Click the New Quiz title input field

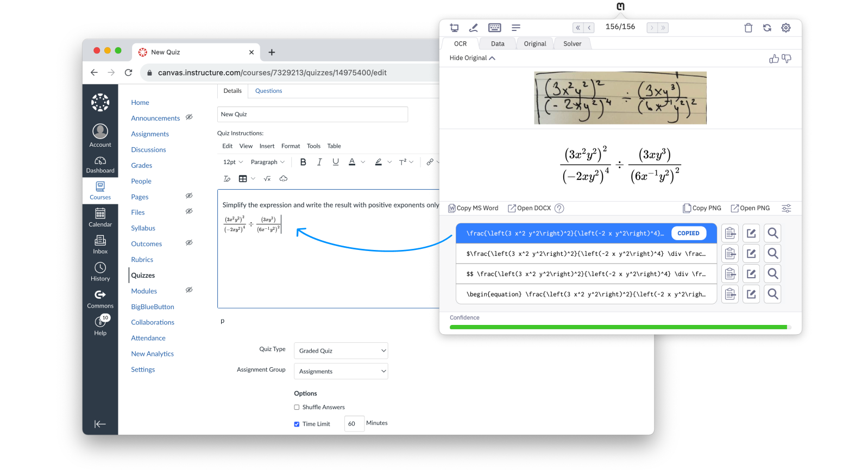click(312, 114)
